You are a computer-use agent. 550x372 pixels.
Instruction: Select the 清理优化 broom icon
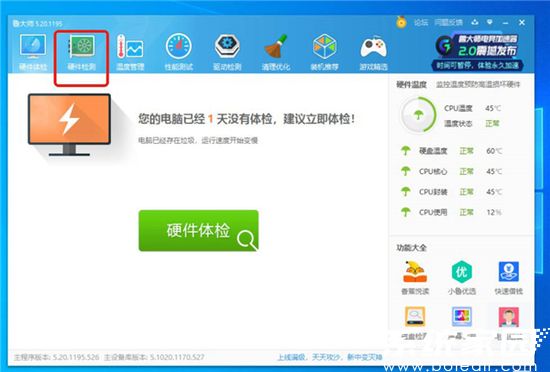(276, 53)
